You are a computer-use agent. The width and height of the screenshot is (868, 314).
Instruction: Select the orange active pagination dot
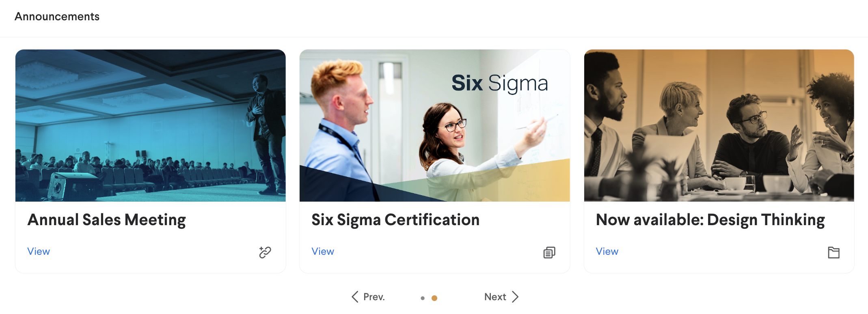pyautogui.click(x=434, y=298)
